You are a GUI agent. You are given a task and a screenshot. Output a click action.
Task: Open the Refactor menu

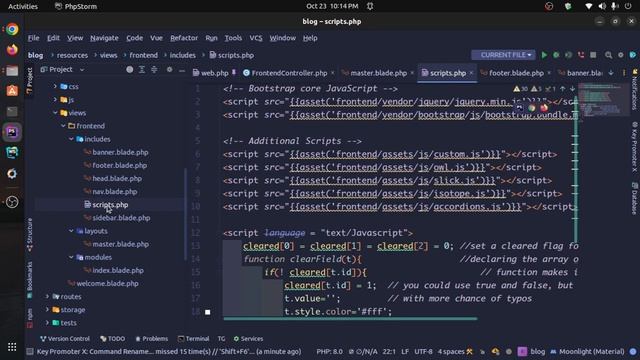[x=184, y=38]
